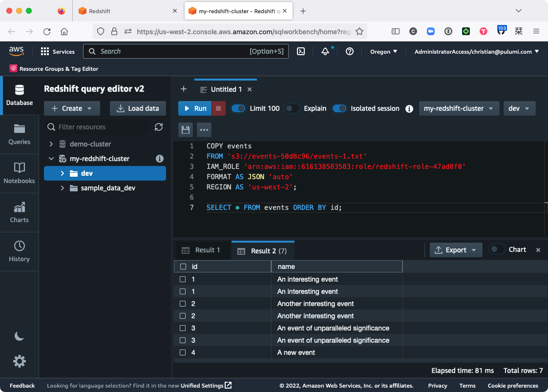Sort by the name column header
Viewport: 548px width, 392px height.
pos(337,267)
